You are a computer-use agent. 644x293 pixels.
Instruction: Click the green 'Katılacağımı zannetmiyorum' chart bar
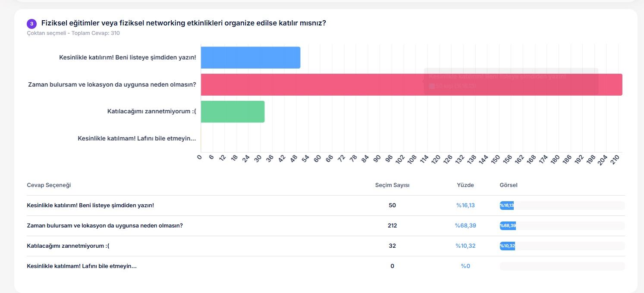click(232, 112)
